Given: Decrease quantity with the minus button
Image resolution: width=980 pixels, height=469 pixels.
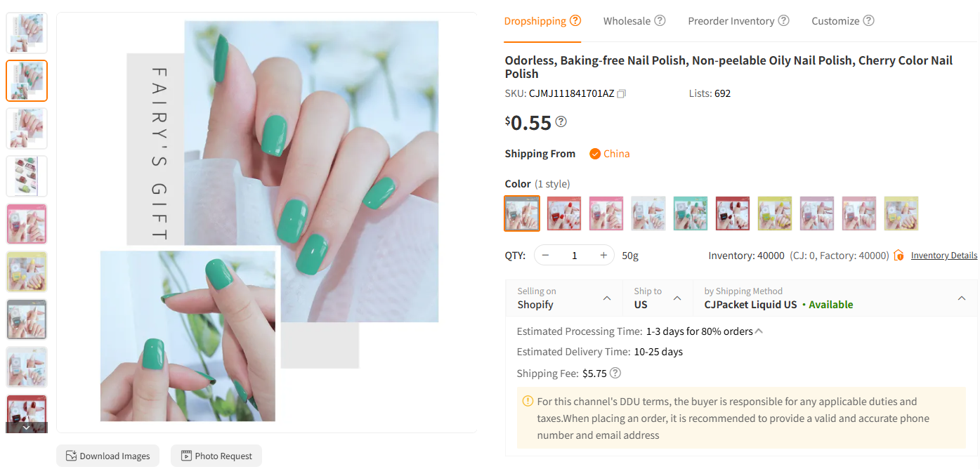Looking at the screenshot, I should tap(546, 256).
